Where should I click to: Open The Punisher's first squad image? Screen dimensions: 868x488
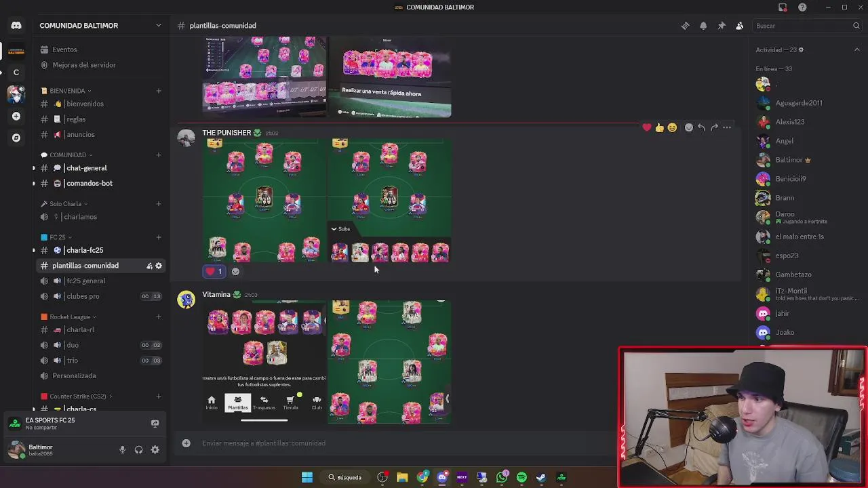(x=264, y=201)
